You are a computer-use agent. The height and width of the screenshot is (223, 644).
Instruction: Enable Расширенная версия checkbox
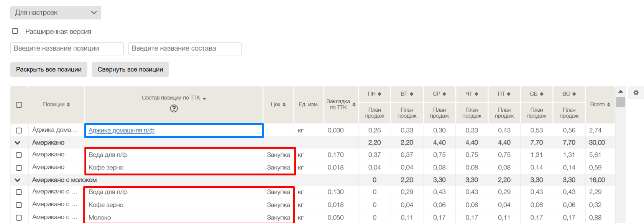15,31
